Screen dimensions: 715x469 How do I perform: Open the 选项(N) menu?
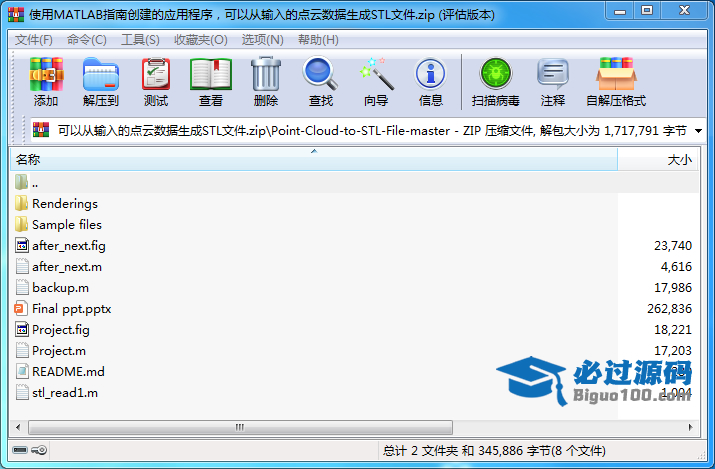point(263,40)
